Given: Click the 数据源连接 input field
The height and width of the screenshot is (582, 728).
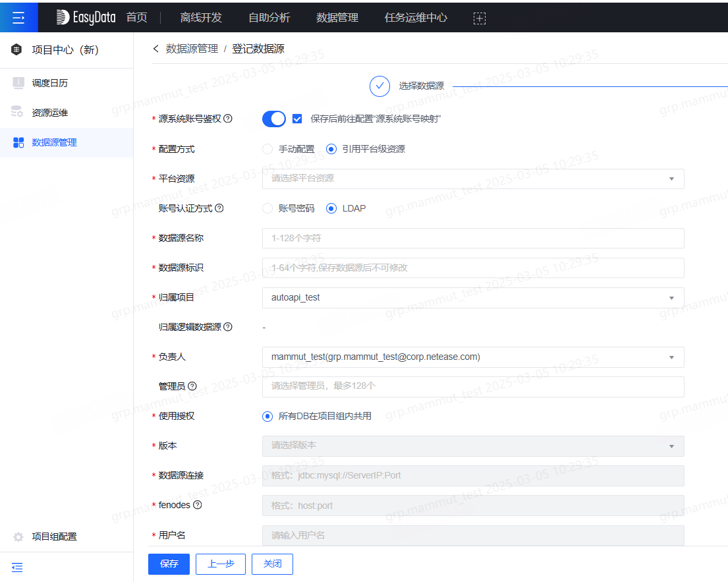Looking at the screenshot, I should click(x=473, y=476).
